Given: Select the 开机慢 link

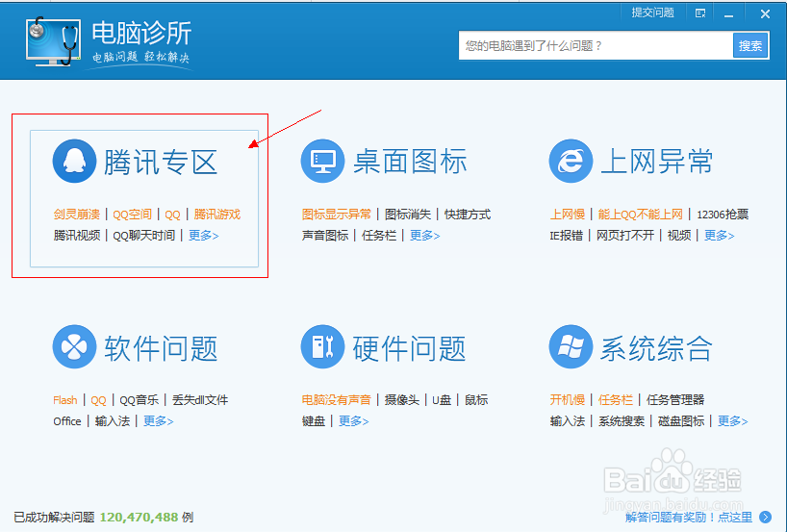Looking at the screenshot, I should coord(568,400).
